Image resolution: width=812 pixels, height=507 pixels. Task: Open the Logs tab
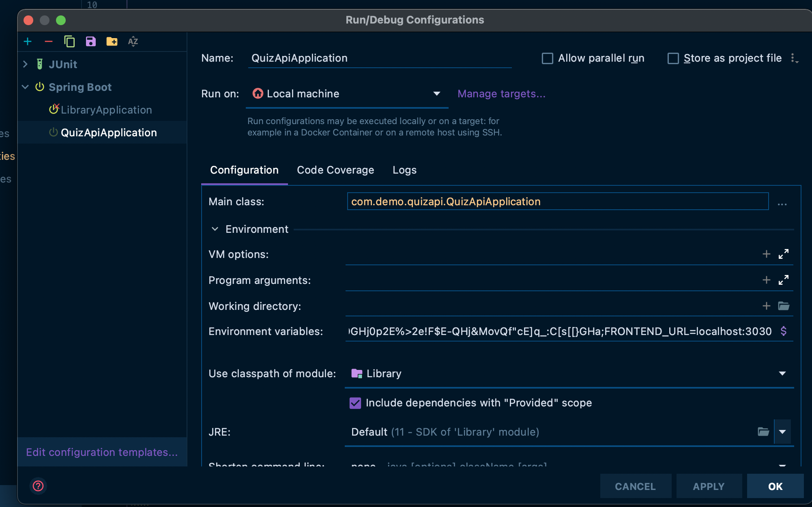404,170
